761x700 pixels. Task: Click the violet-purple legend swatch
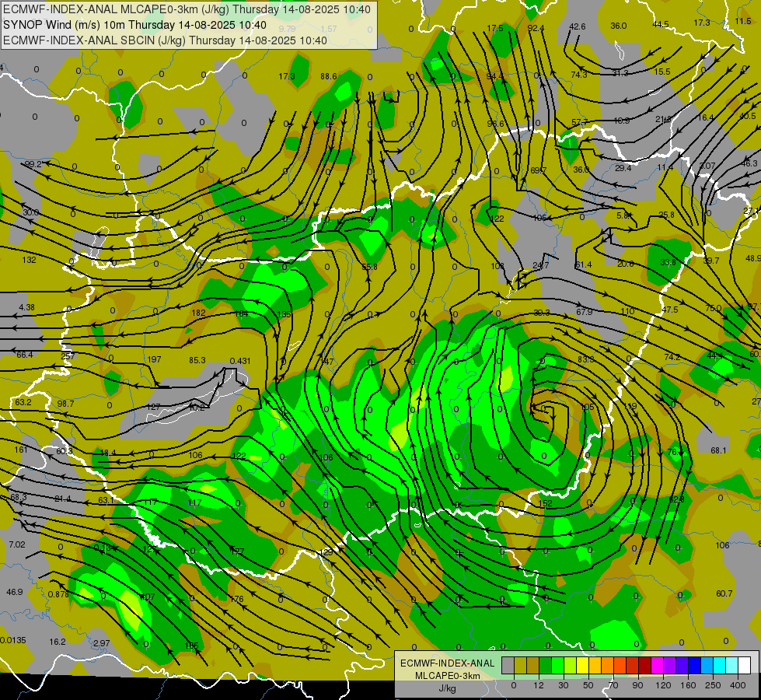(x=670, y=665)
